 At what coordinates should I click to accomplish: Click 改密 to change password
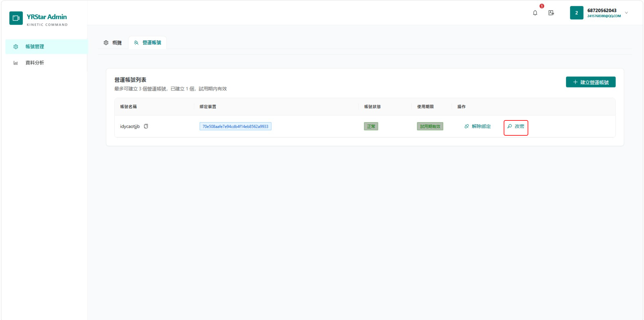tap(516, 126)
